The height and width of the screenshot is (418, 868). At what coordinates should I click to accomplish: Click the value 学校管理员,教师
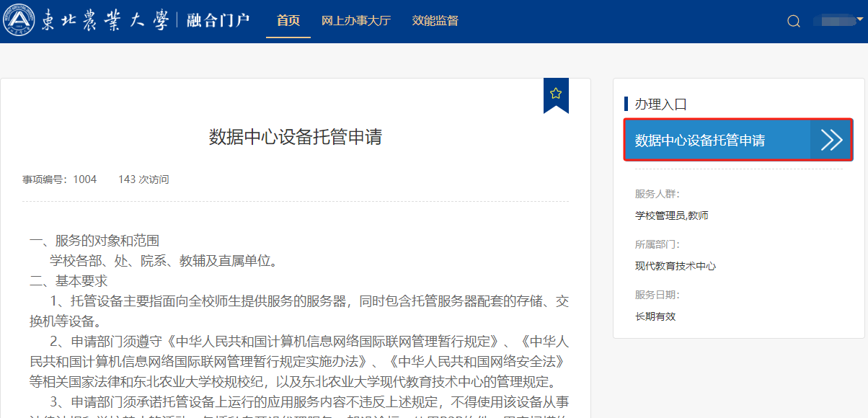(x=672, y=215)
